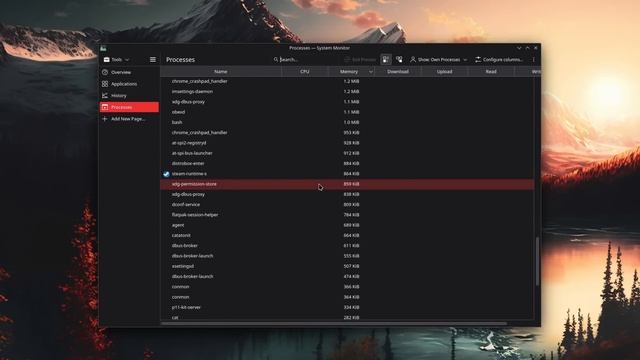Toggle Memory sort order arrow
Screen dimensions: 640x360
371,72
